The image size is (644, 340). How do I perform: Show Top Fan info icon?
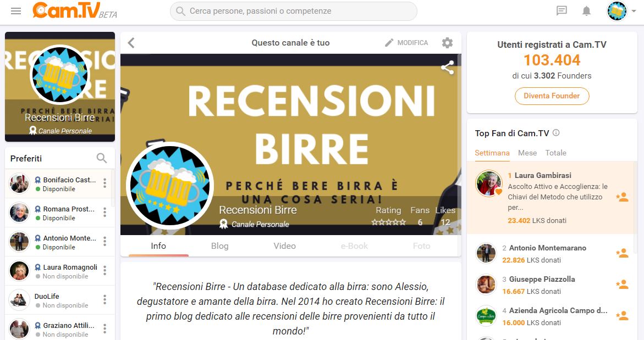(x=556, y=132)
